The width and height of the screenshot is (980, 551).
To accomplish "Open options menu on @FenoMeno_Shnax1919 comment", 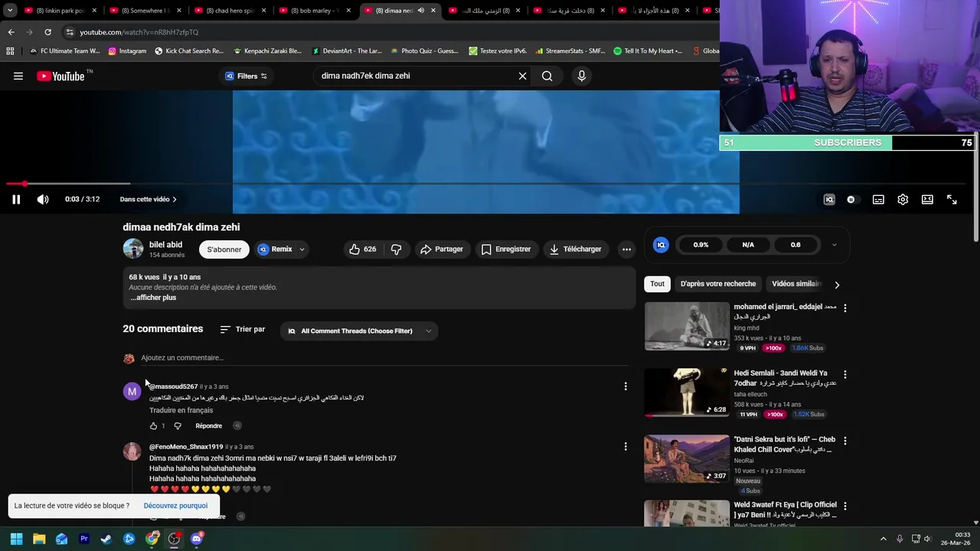I will tap(626, 446).
